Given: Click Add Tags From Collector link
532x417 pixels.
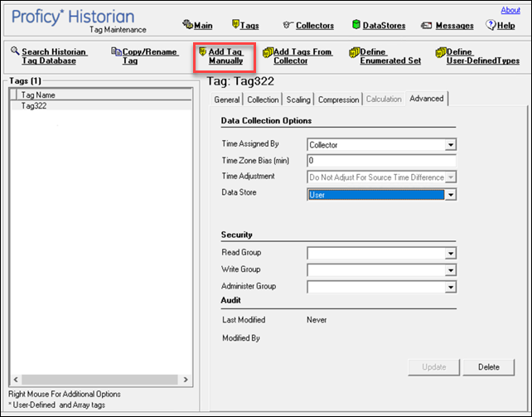Looking at the screenshot, I should 302,56.
